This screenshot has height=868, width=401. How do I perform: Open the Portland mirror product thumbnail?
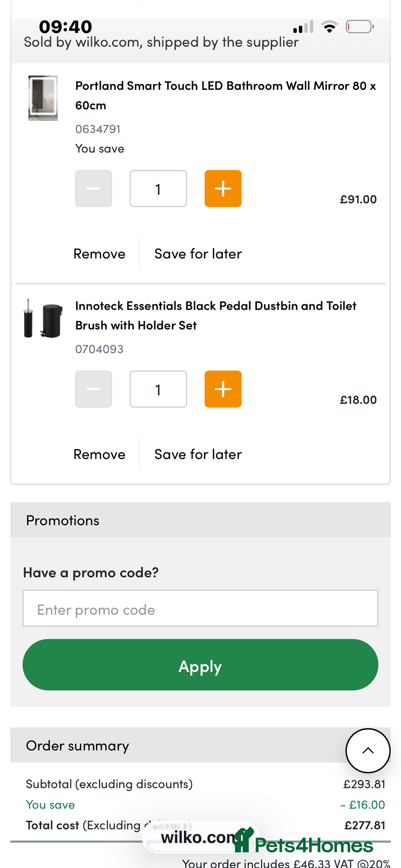[x=43, y=98]
